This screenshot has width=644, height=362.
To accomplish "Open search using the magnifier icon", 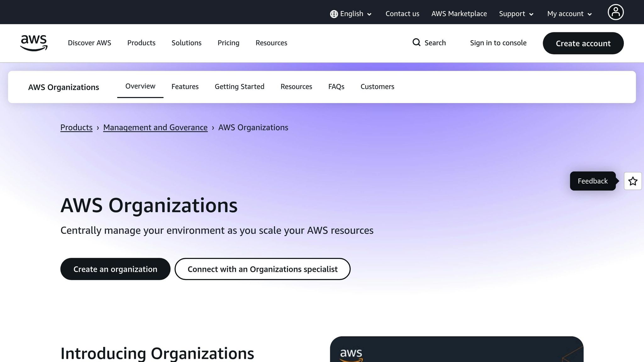I will tap(416, 42).
